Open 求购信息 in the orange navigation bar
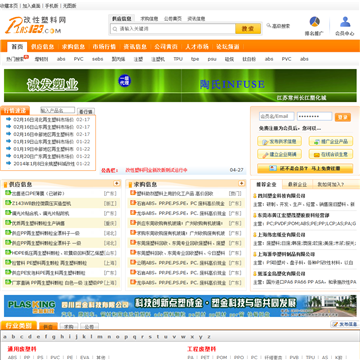This screenshot has width=360, height=360. pyautogui.click(x=73, y=47)
